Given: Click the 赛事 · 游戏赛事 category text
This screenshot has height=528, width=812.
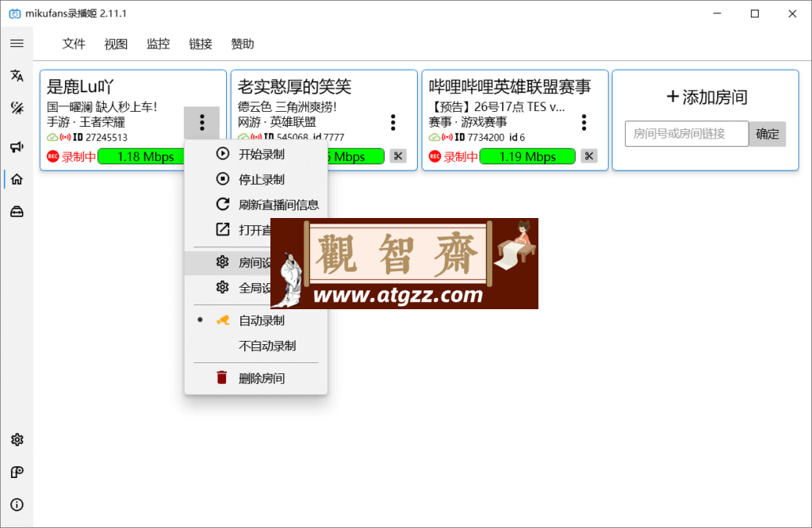Looking at the screenshot, I should pos(468,122).
